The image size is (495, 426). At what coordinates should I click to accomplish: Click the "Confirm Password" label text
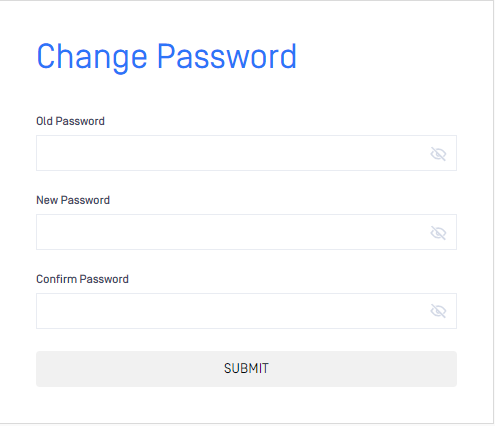click(82, 279)
